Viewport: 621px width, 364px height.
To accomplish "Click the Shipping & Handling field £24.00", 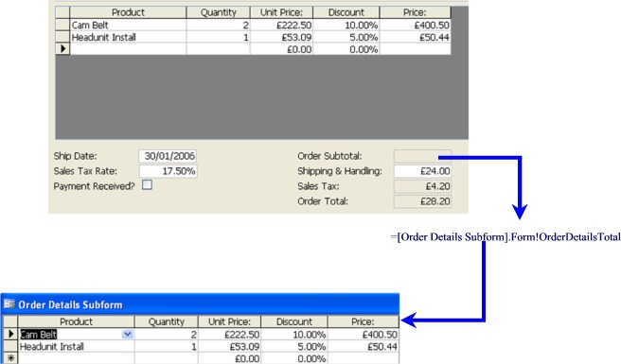I will click(422, 171).
